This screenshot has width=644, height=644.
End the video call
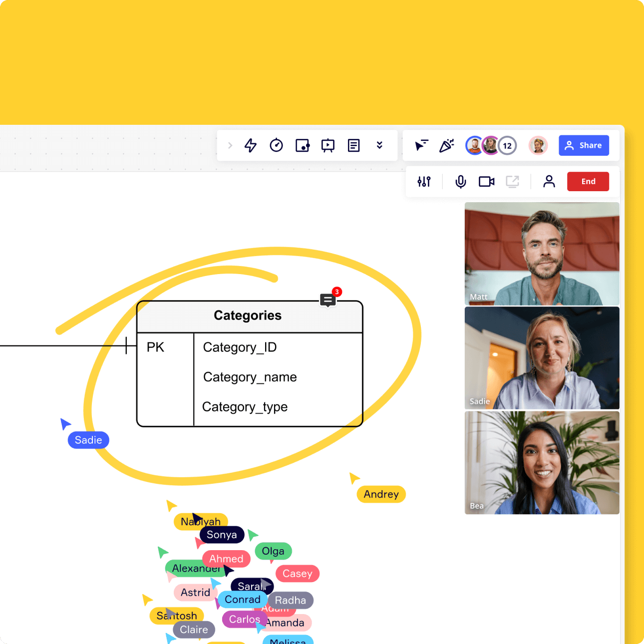click(588, 181)
